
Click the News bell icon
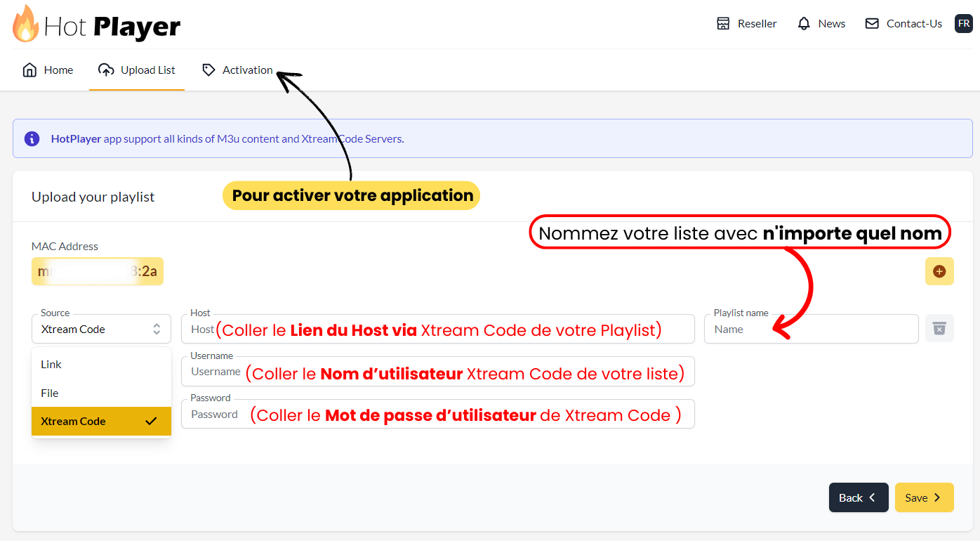(x=804, y=24)
